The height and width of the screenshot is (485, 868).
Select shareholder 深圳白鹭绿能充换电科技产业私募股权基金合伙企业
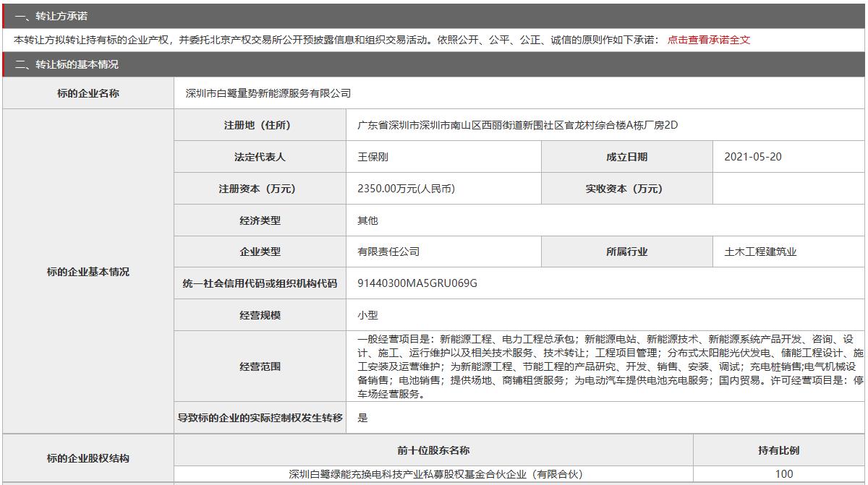[x=435, y=474]
